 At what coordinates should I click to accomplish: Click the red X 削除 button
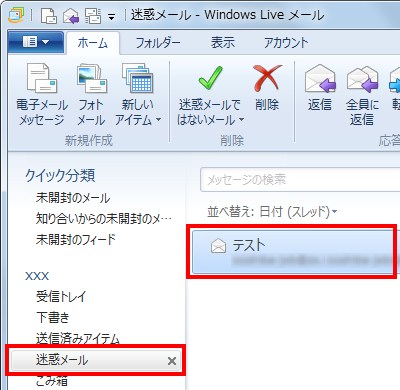(x=267, y=88)
